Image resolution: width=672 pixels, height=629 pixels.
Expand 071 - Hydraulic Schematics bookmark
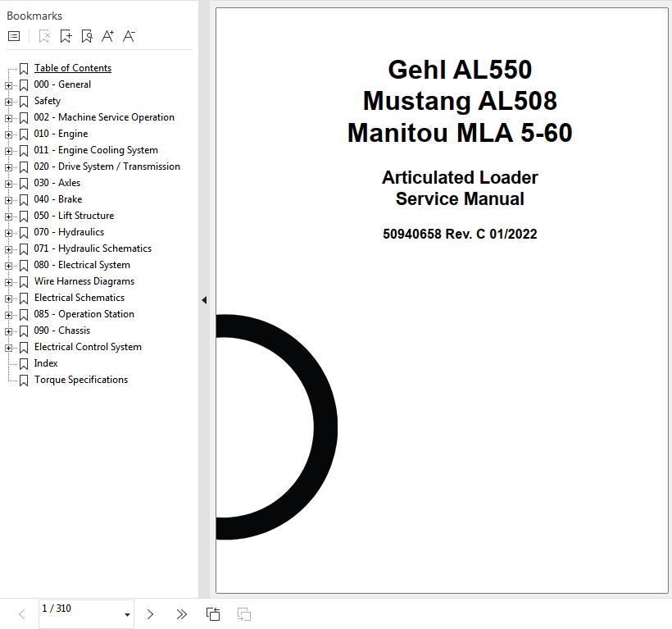[8, 249]
